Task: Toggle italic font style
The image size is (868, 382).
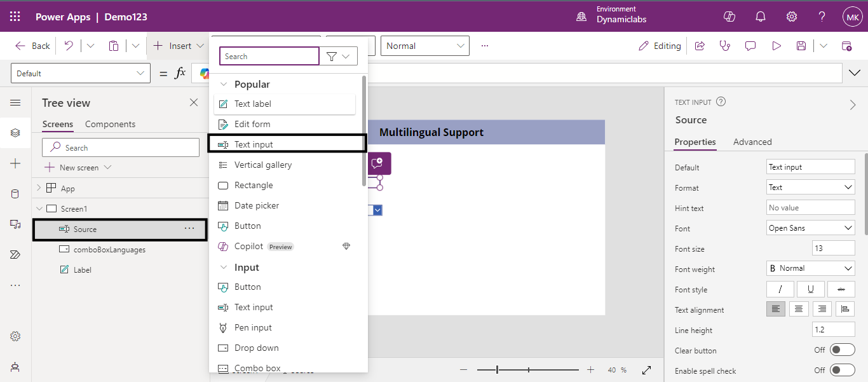Action: click(x=780, y=289)
